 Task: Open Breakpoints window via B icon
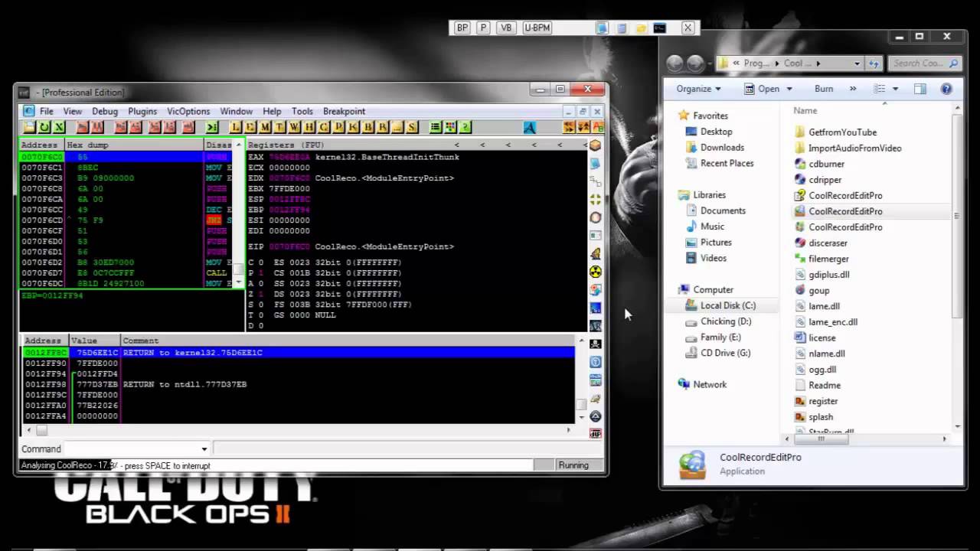pos(367,127)
